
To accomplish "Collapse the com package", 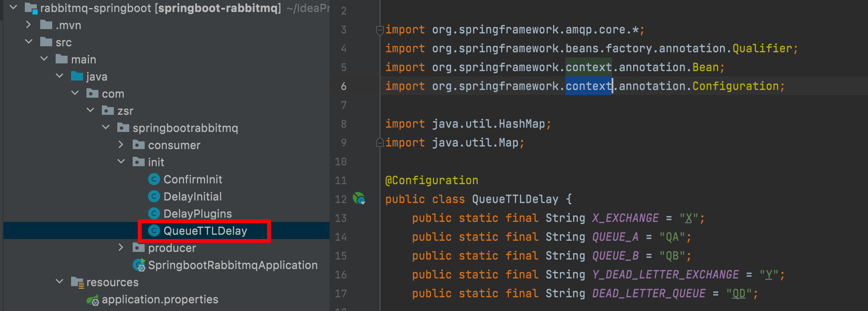I will pos(75,93).
